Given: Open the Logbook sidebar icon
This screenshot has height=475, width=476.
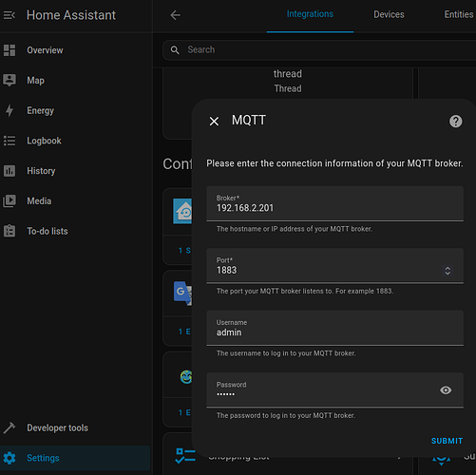Looking at the screenshot, I should [10, 141].
